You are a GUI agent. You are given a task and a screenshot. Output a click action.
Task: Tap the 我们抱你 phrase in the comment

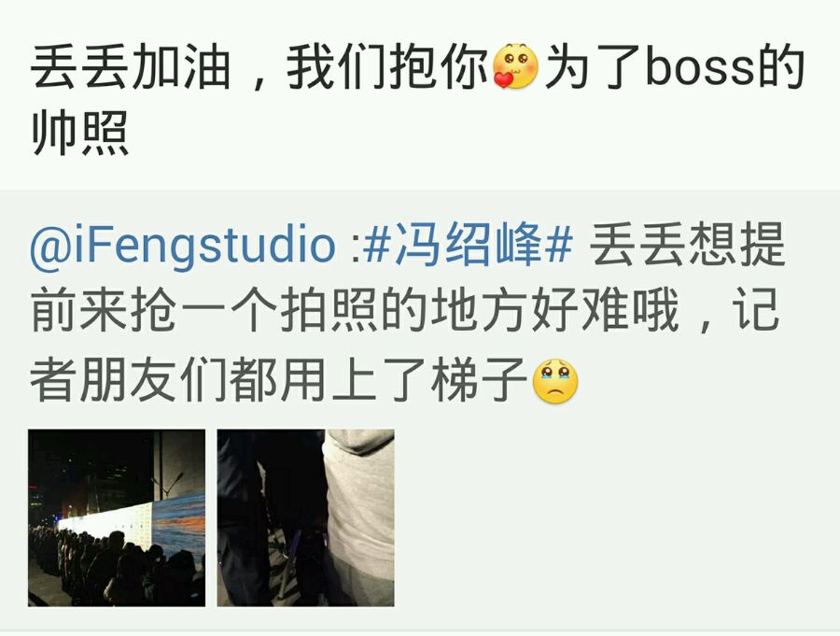coord(388,66)
